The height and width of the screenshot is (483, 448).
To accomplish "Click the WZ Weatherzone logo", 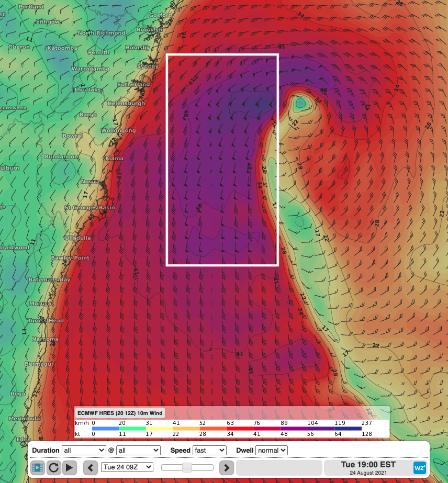I will (419, 467).
